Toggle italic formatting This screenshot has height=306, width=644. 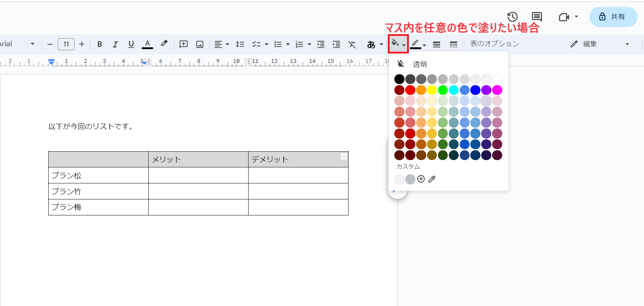(115, 44)
